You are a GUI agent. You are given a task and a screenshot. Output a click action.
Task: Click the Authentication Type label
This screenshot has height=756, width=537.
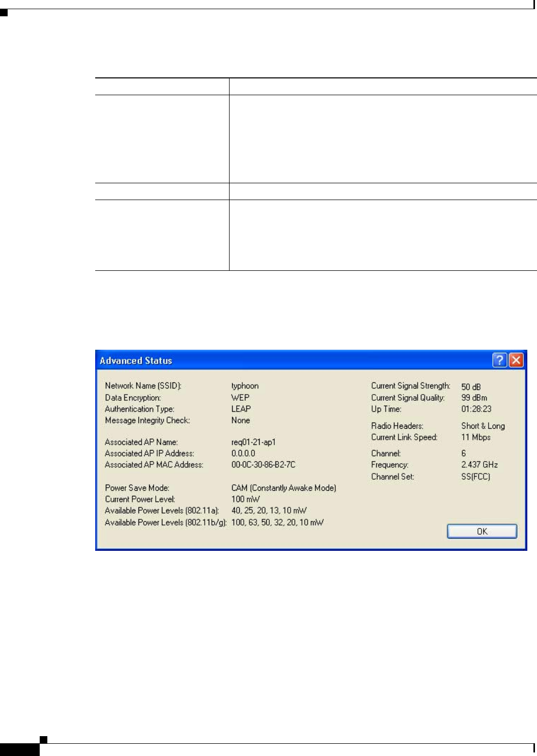click(x=139, y=409)
